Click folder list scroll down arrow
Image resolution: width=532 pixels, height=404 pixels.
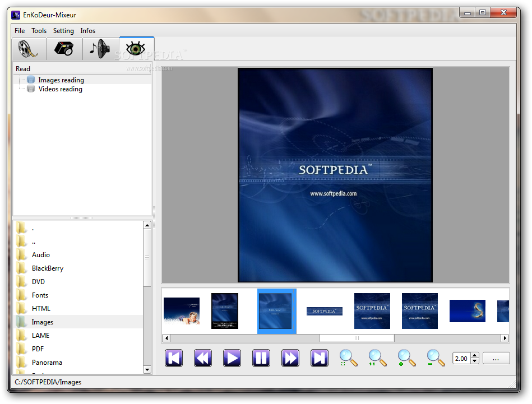(147, 370)
